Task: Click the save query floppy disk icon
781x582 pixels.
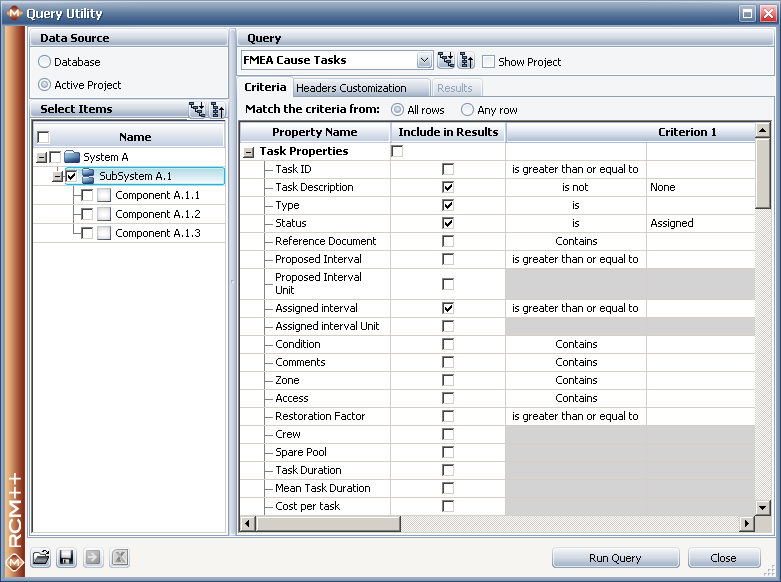Action: [x=67, y=558]
